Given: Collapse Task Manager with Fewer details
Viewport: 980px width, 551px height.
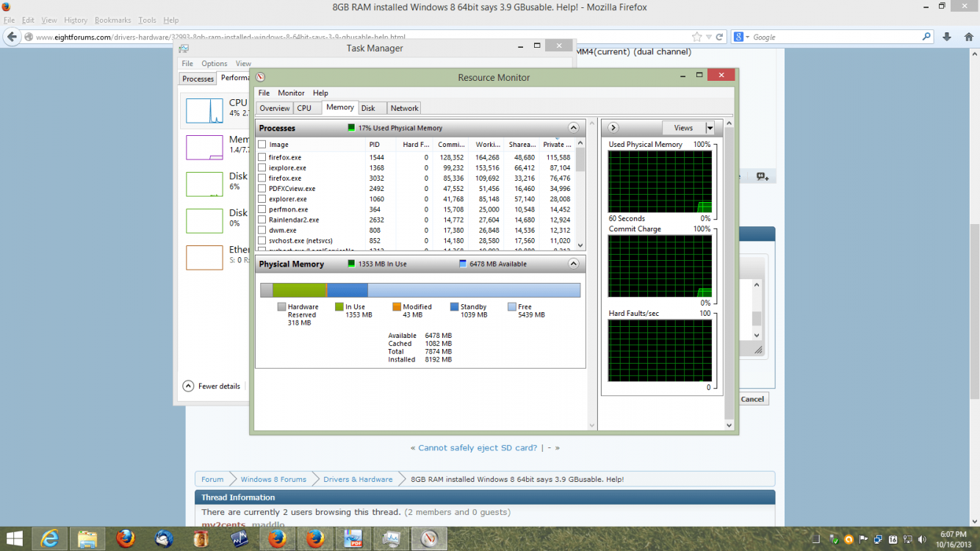Looking at the screenshot, I should pos(212,386).
